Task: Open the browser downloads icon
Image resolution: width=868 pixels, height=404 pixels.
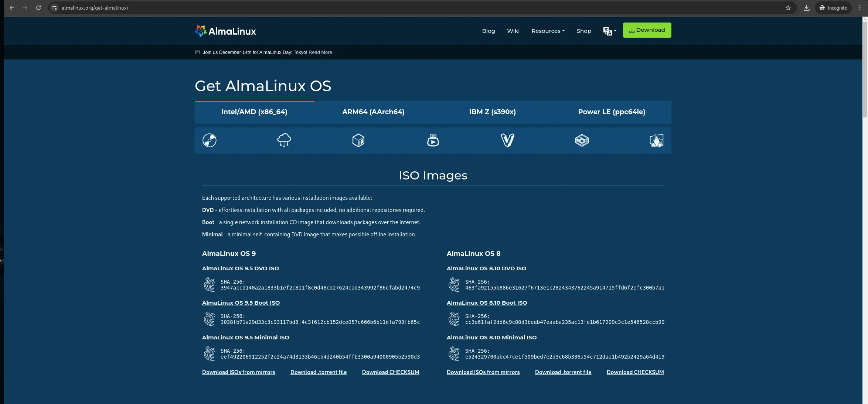Action: 807,8
